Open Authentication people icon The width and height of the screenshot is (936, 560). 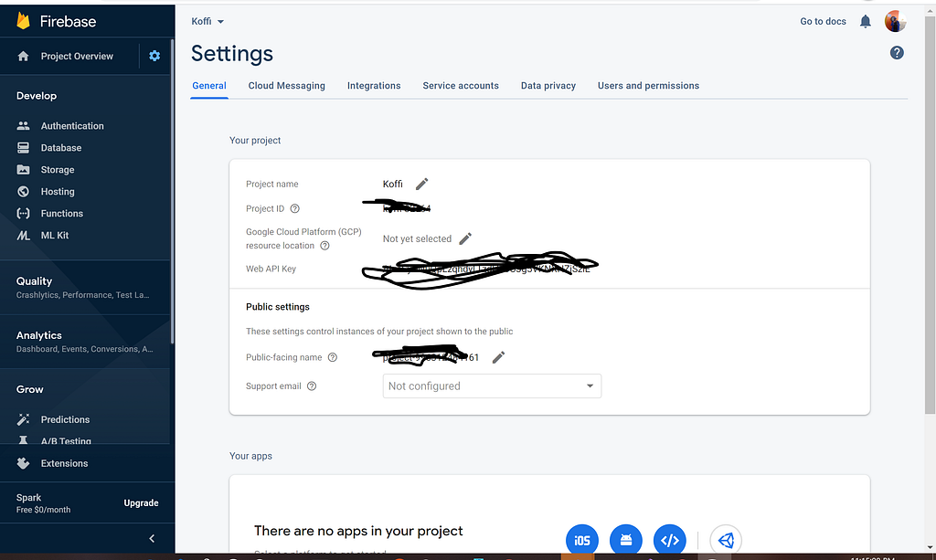pos(23,126)
